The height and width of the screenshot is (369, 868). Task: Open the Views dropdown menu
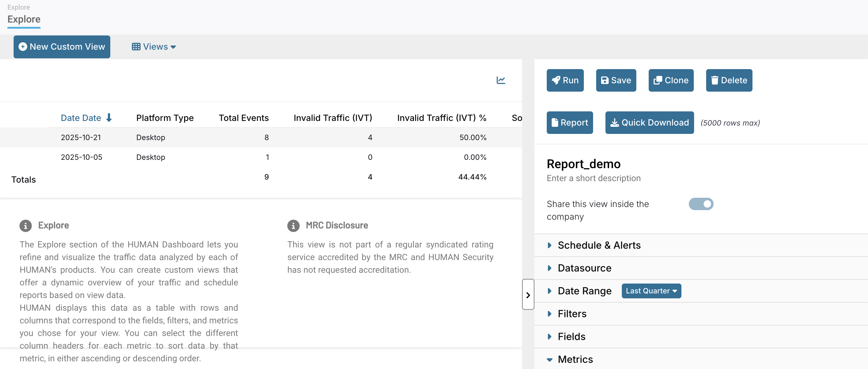coord(153,47)
